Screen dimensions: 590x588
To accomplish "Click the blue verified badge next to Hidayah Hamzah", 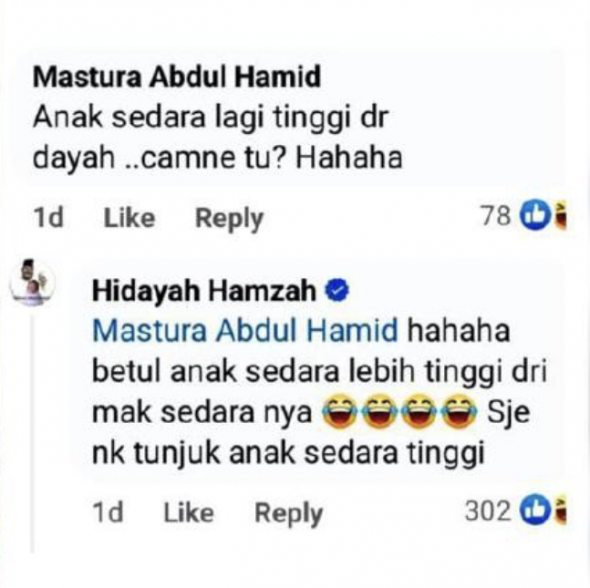I will pyautogui.click(x=337, y=291).
